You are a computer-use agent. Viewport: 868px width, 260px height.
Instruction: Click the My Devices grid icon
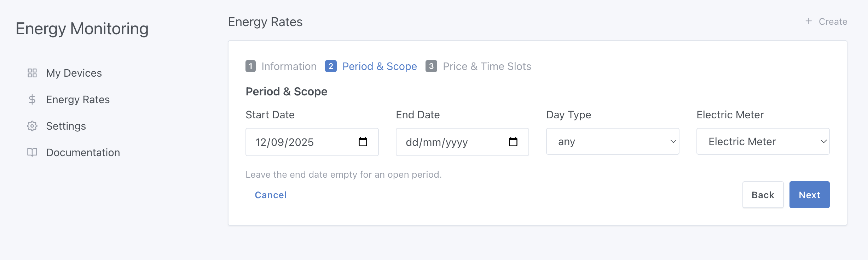click(32, 73)
